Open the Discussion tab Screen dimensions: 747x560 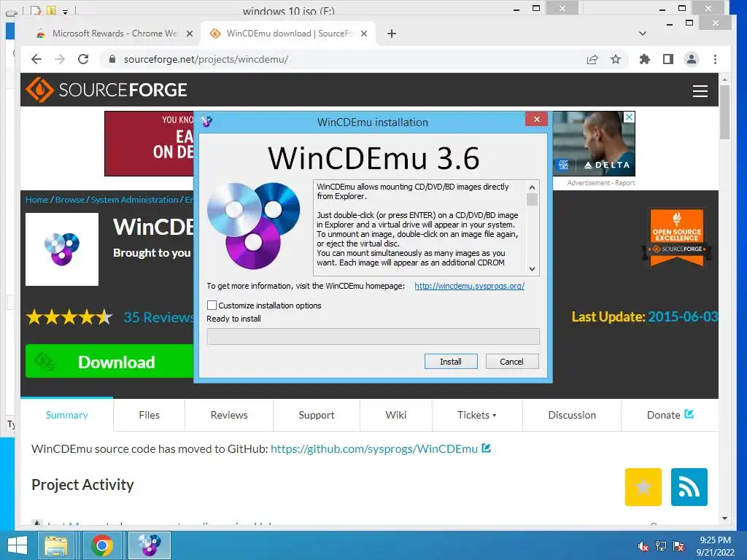point(572,415)
